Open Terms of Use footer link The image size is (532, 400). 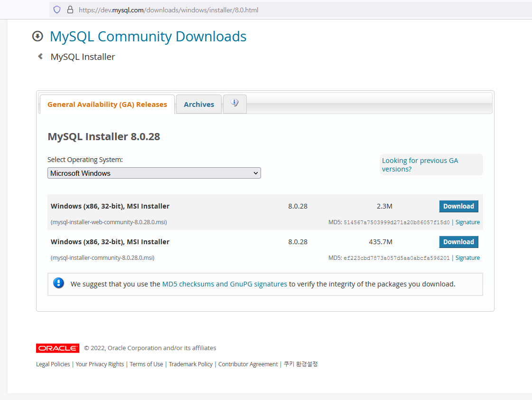click(146, 364)
